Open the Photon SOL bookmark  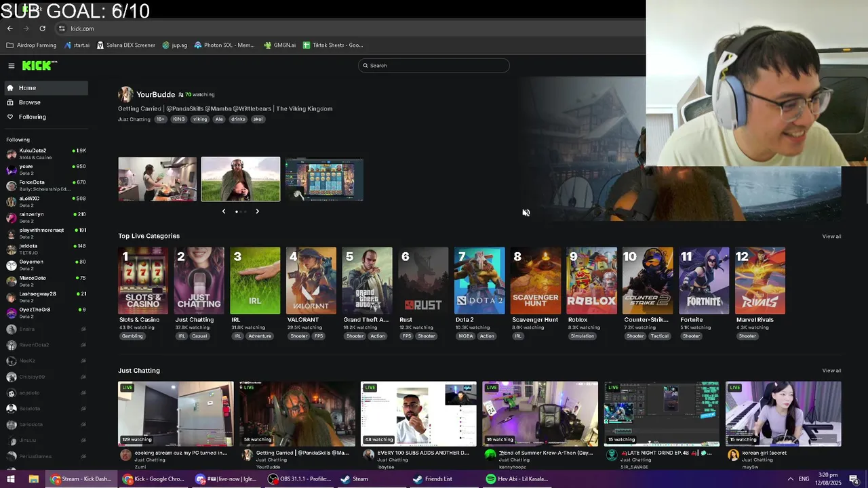pyautogui.click(x=224, y=45)
